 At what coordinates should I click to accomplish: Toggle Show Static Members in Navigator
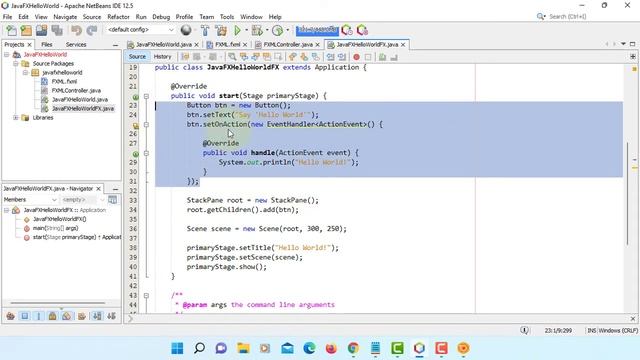tap(39, 316)
